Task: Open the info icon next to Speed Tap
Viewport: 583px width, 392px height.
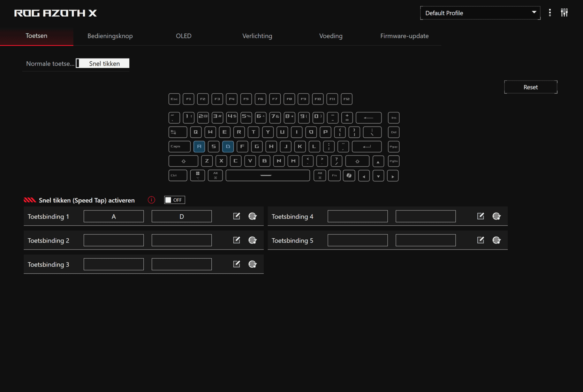Action: click(151, 200)
